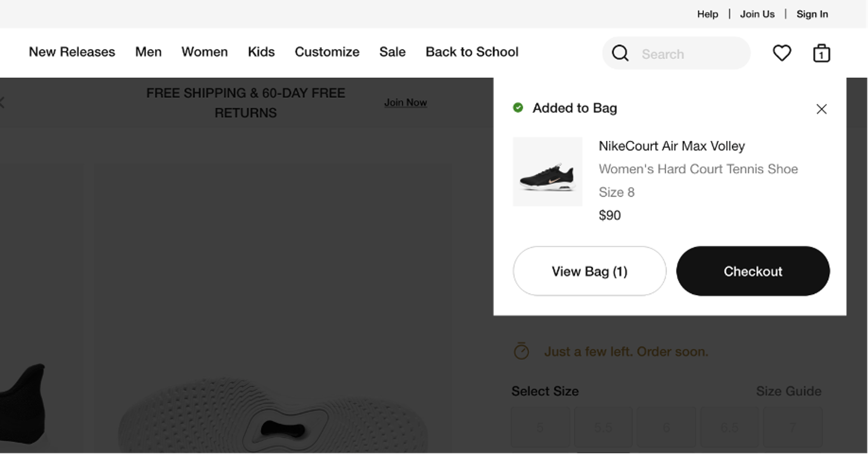Click the free shipping banner text
Viewport: 868px width, 454px height.
246,102
